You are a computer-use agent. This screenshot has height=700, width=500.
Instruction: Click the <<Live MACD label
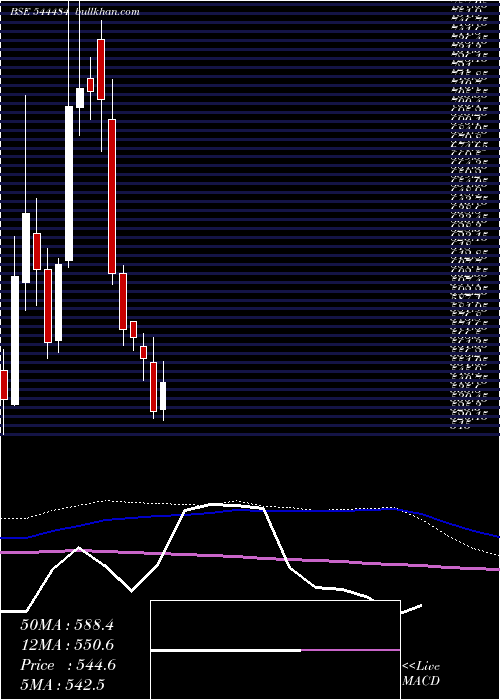click(x=421, y=674)
